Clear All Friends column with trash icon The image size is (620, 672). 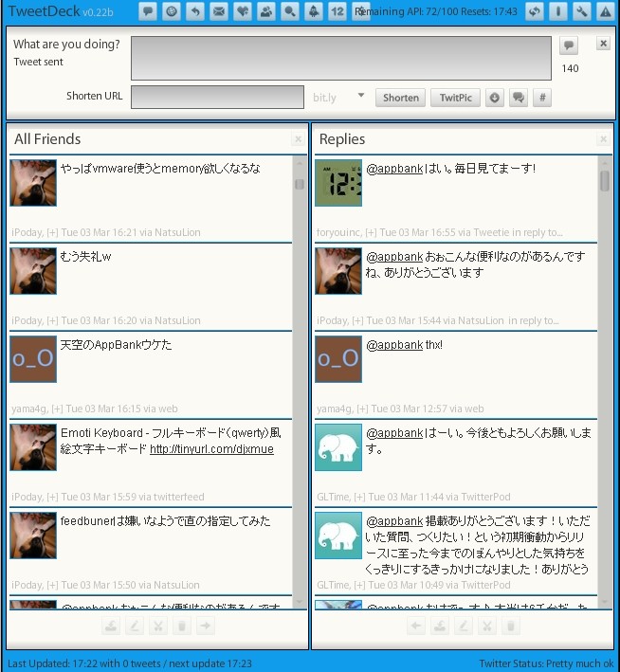182,626
